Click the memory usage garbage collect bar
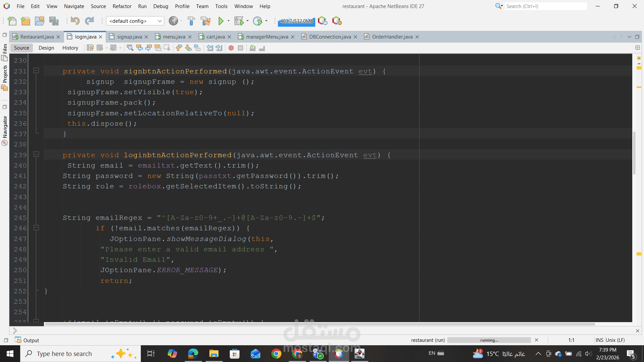This screenshot has width=644, height=362. click(296, 21)
